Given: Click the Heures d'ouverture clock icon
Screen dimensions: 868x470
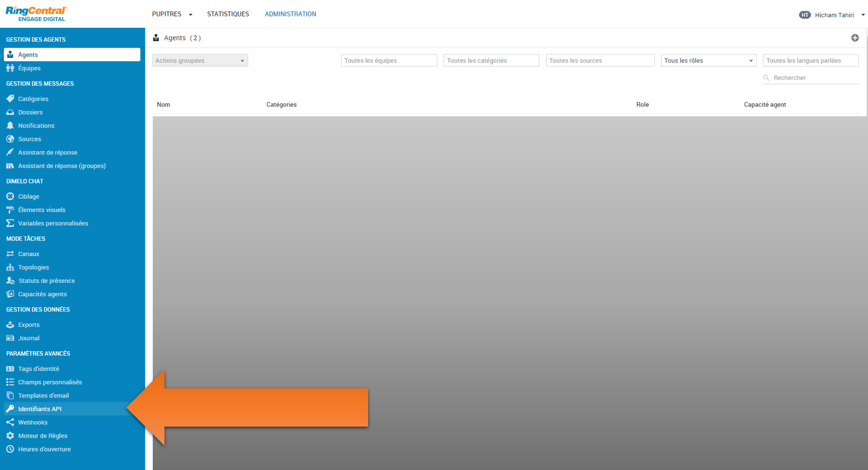Looking at the screenshot, I should pos(10,449).
